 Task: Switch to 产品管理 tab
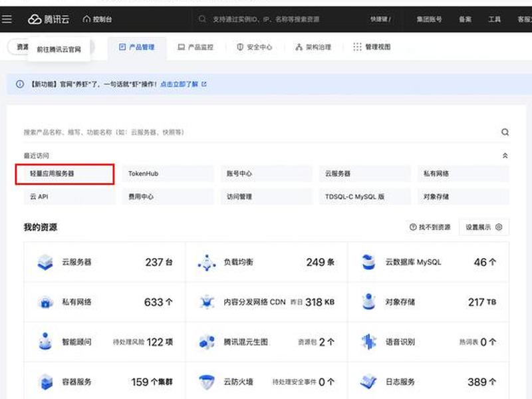[137, 47]
